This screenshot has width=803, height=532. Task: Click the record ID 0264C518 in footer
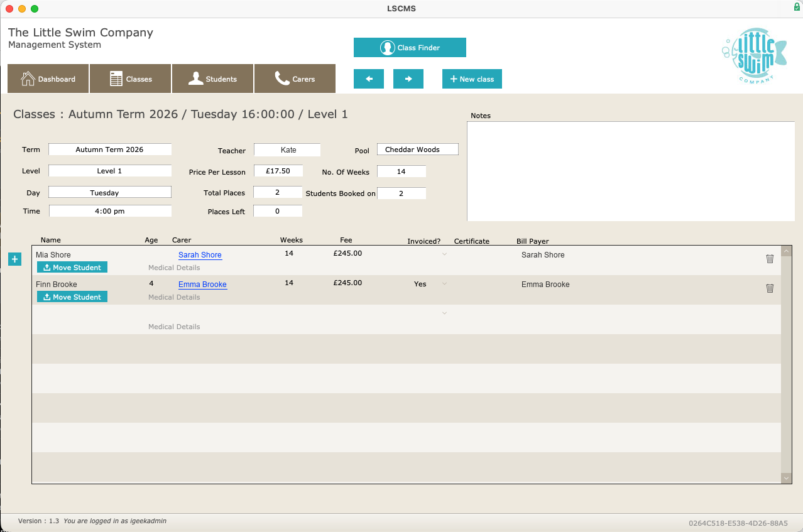738,523
